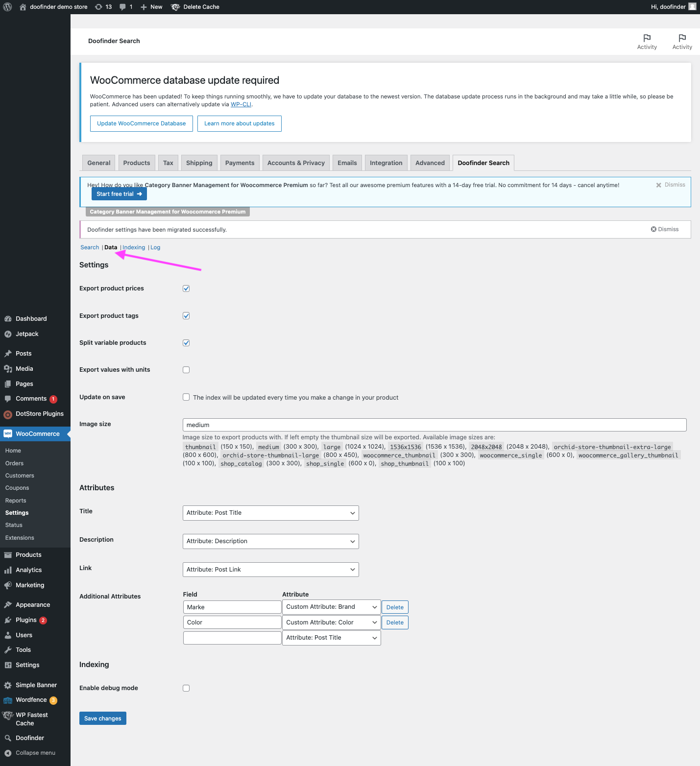
Task: Open the Accounts & Privacy tab
Action: [296, 163]
